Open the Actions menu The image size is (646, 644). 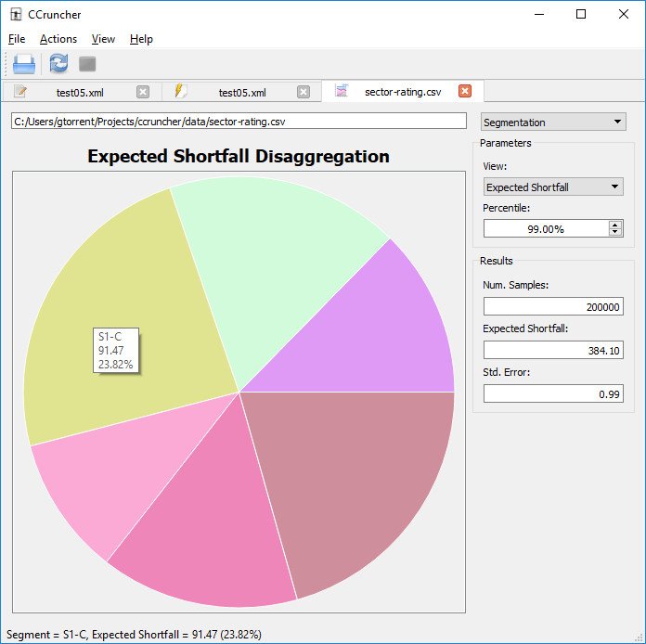click(x=58, y=39)
